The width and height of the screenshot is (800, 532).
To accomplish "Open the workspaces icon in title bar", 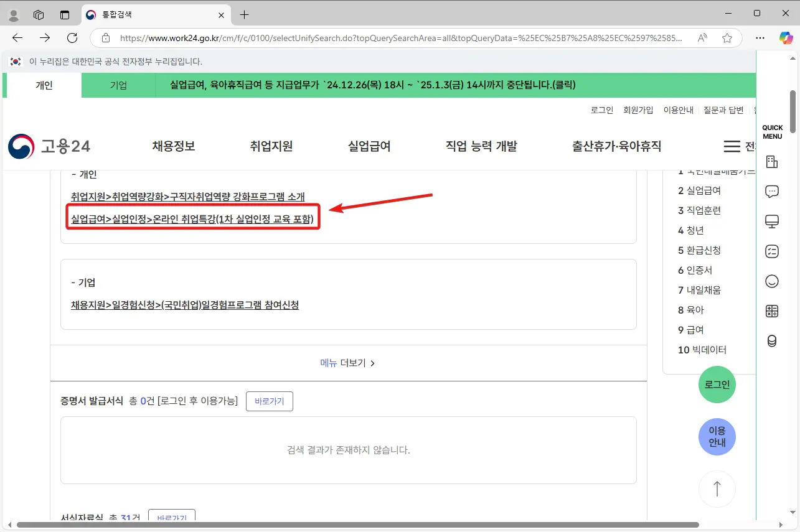I will tap(39, 14).
